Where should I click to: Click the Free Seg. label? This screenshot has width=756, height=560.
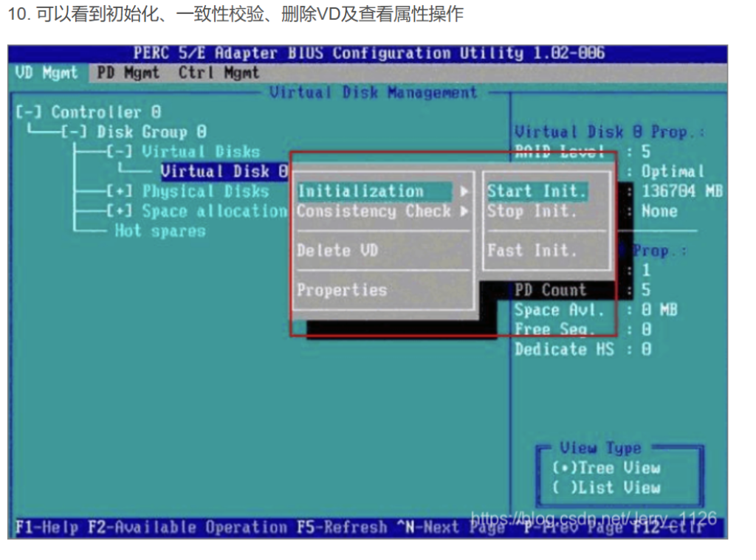click(554, 330)
